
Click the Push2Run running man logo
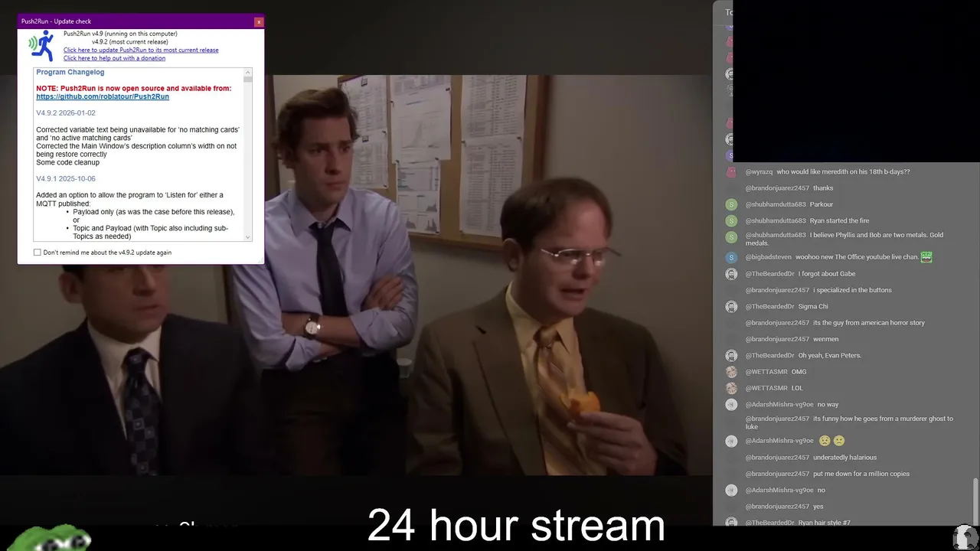41,47
